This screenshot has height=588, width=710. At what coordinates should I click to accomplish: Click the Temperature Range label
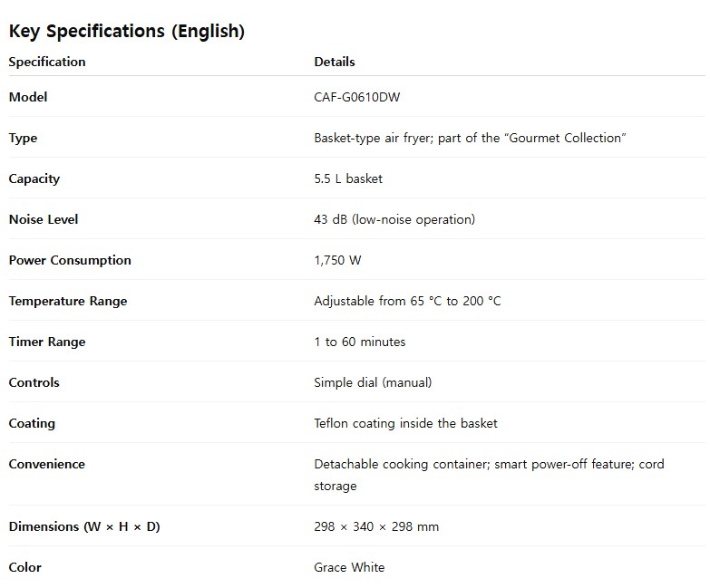click(x=68, y=301)
